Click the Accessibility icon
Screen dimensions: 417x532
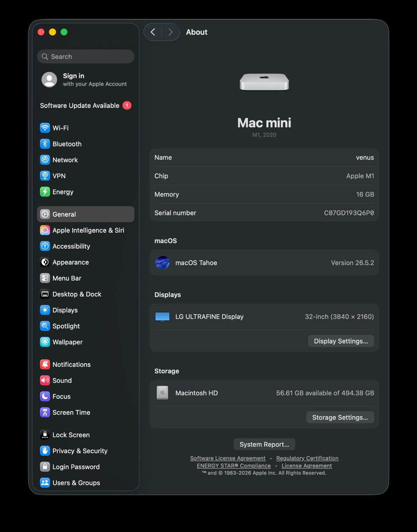pos(45,246)
